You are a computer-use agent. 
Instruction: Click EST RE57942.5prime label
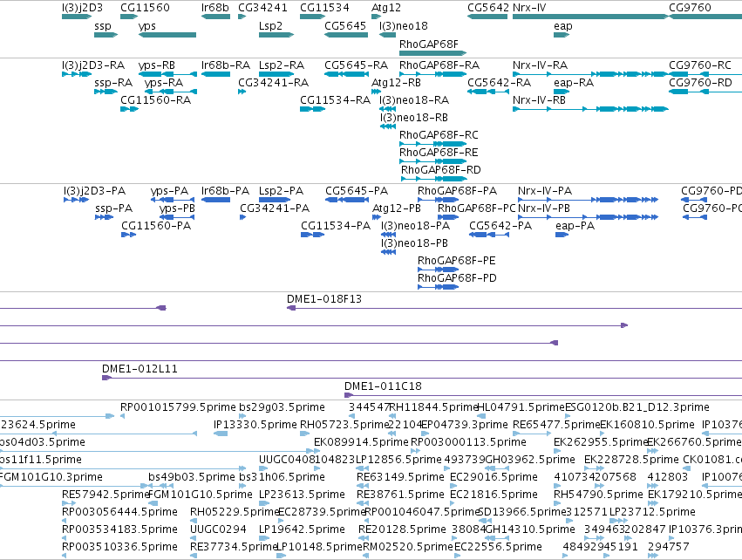[106, 495]
